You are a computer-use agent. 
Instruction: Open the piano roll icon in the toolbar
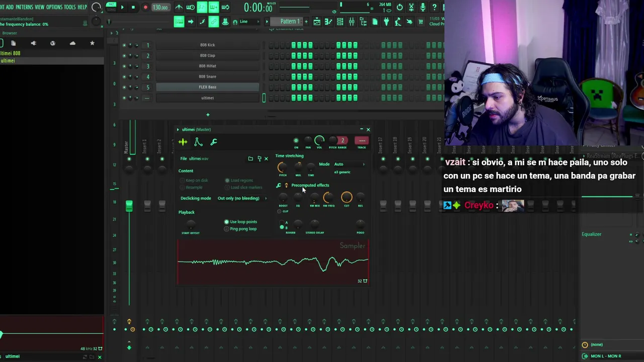[329, 21]
